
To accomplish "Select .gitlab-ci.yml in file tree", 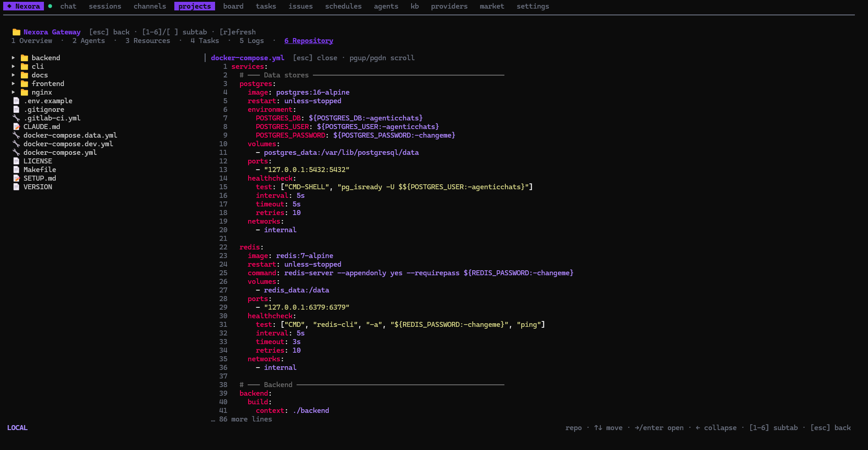I will [x=52, y=118].
